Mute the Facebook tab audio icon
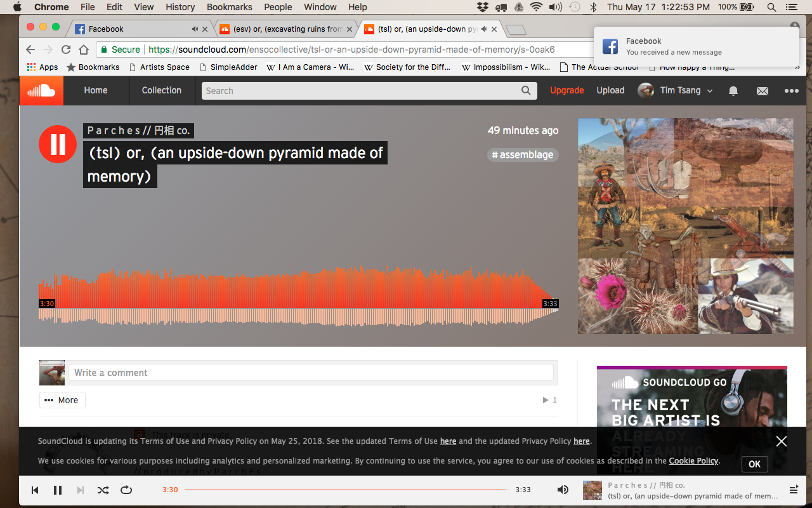The image size is (812, 508). pos(195,29)
